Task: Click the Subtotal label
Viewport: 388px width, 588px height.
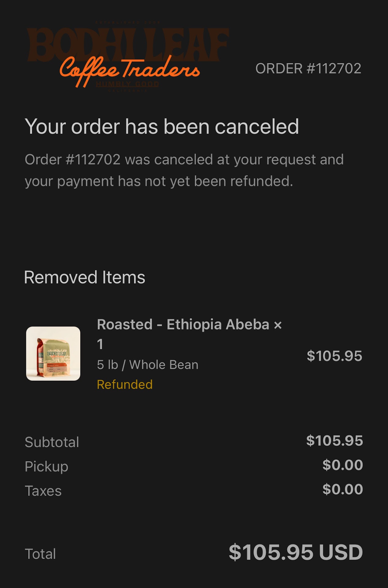Action: (52, 442)
